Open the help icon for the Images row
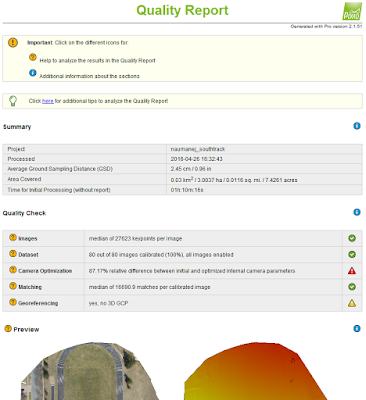This screenshot has width=366, height=400. tap(13, 238)
